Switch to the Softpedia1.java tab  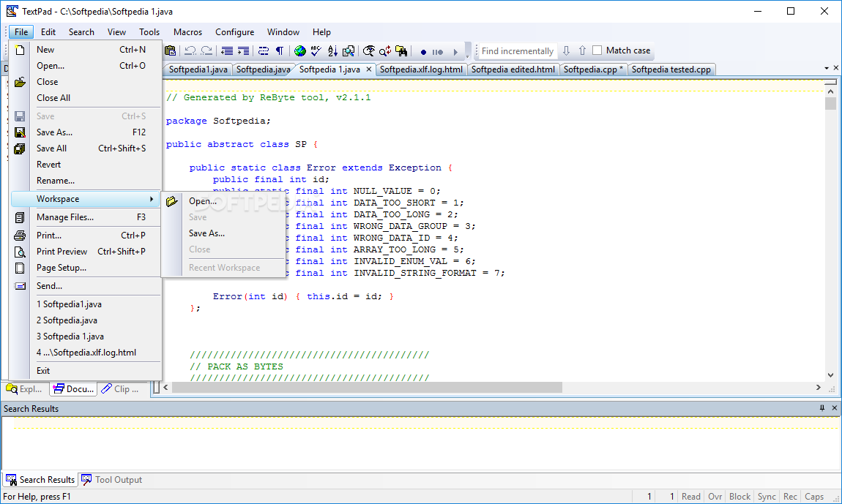pyautogui.click(x=198, y=69)
